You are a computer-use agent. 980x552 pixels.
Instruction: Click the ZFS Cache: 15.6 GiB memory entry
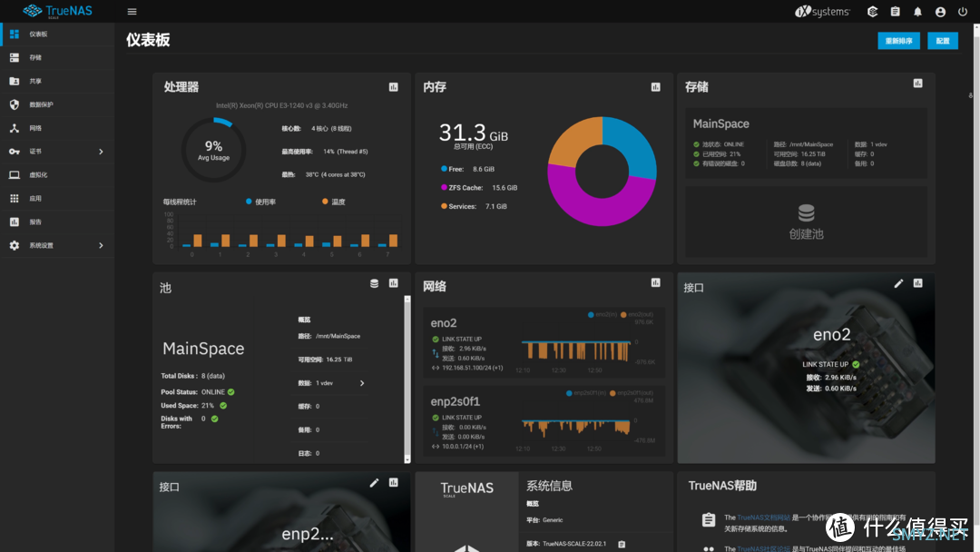479,188
